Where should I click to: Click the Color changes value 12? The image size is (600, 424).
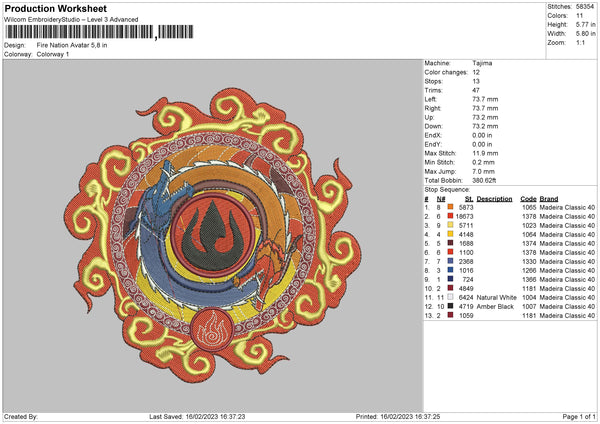[x=476, y=72]
